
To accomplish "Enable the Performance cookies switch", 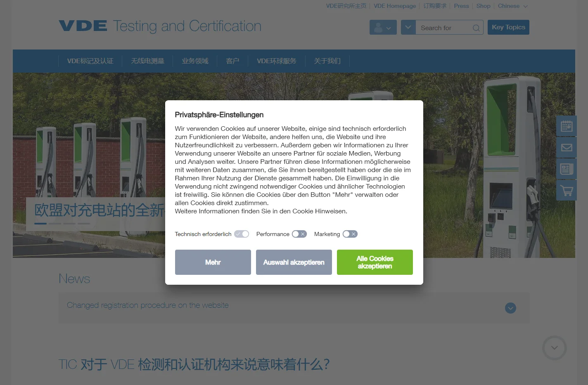I will coord(299,234).
